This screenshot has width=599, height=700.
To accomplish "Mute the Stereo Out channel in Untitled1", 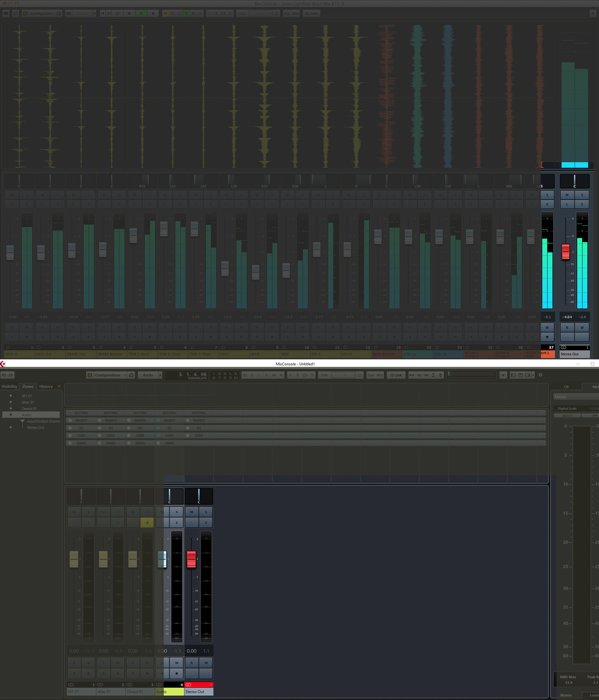I will [x=192, y=512].
